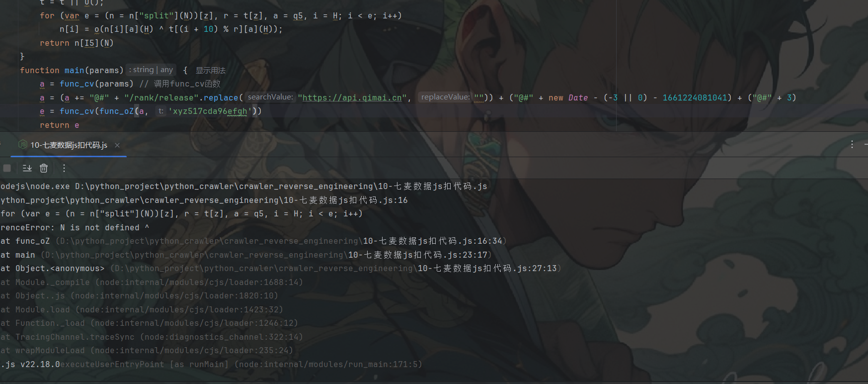Click the 显示用法 usage hint
Viewport: 868px width, 384px height.
(x=211, y=71)
